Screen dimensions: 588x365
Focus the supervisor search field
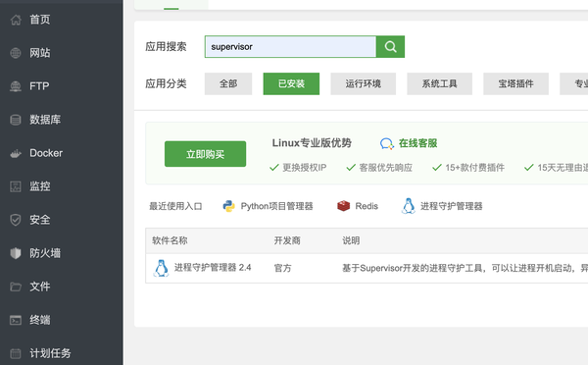(291, 46)
